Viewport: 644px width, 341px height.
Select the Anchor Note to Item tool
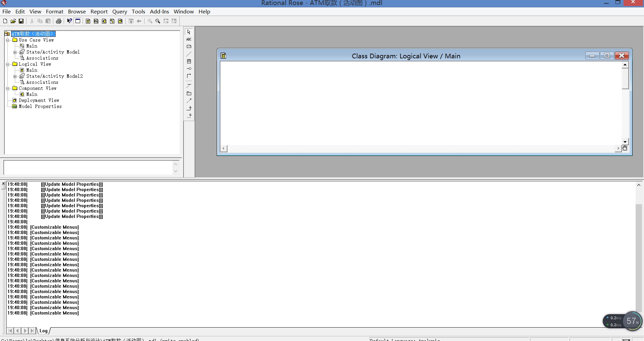[x=189, y=54]
